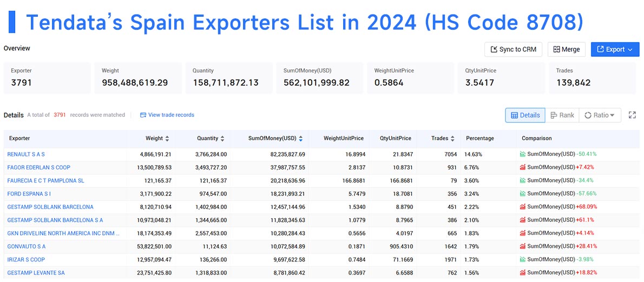The image size is (644, 282).
Task: Click the comparison chart icon showing +68.09%
Action: [x=522, y=207]
